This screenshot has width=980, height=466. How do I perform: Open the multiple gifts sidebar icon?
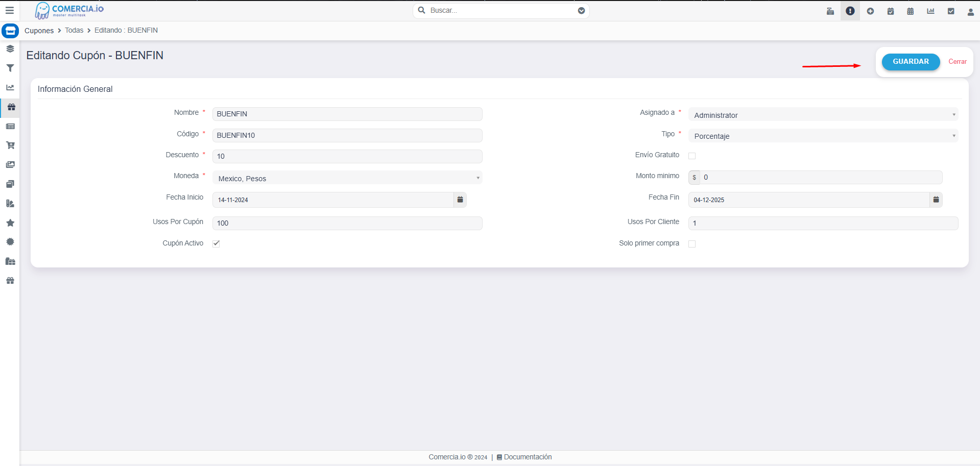pyautogui.click(x=10, y=261)
